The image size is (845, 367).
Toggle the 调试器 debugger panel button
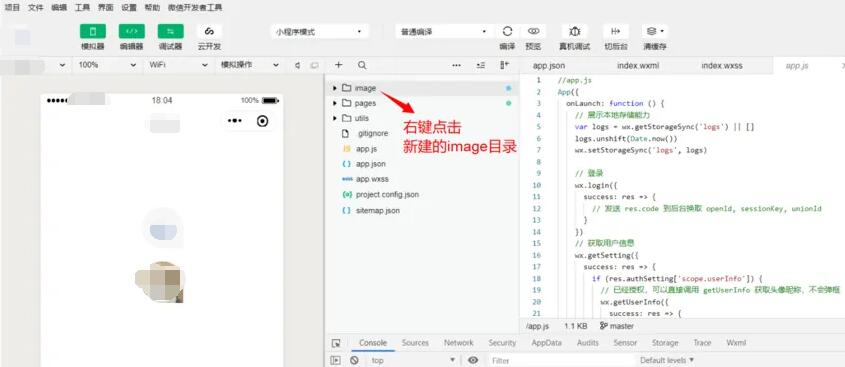coord(170,31)
